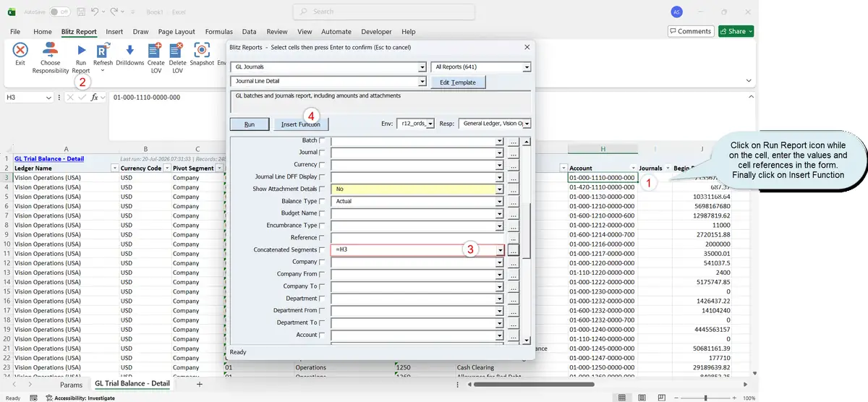This screenshot has width=868, height=402.
Task: Click the Insert Function button
Action: tap(300, 124)
